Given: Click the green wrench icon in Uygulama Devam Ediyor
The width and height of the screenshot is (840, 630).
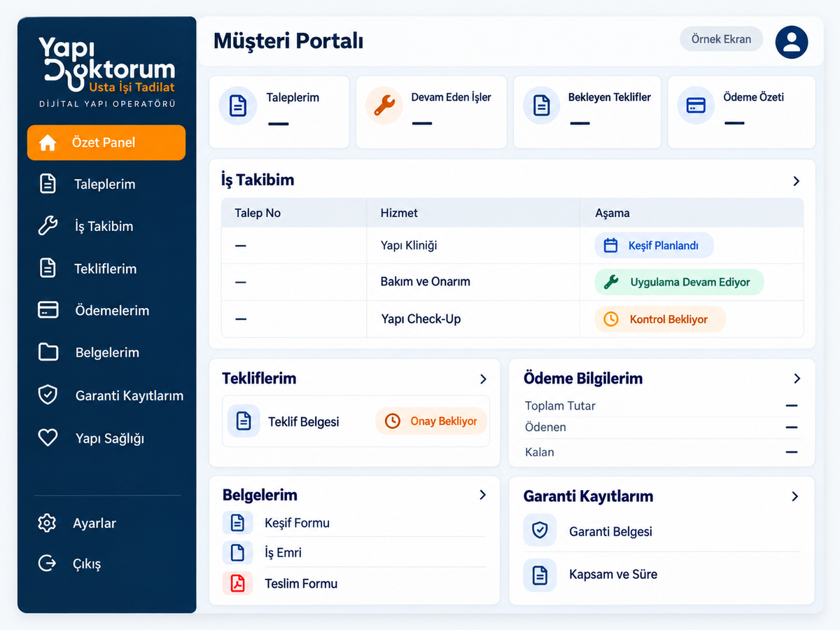Looking at the screenshot, I should [611, 282].
